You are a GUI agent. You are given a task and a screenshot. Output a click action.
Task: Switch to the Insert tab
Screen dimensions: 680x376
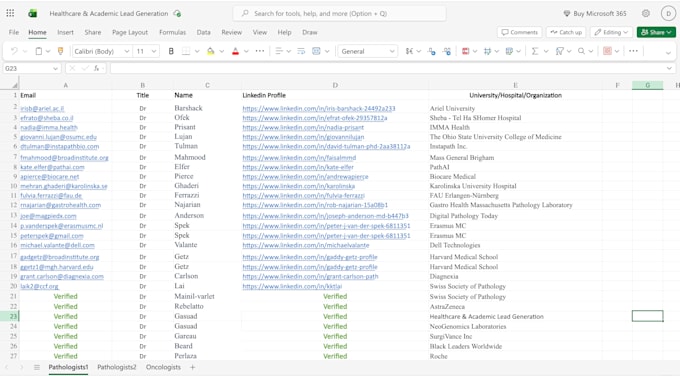click(65, 32)
